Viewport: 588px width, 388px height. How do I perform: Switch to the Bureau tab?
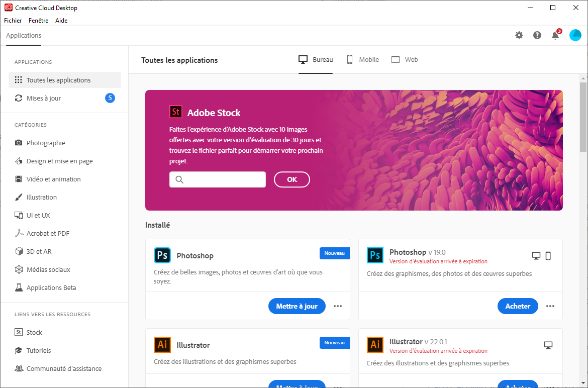(x=316, y=59)
